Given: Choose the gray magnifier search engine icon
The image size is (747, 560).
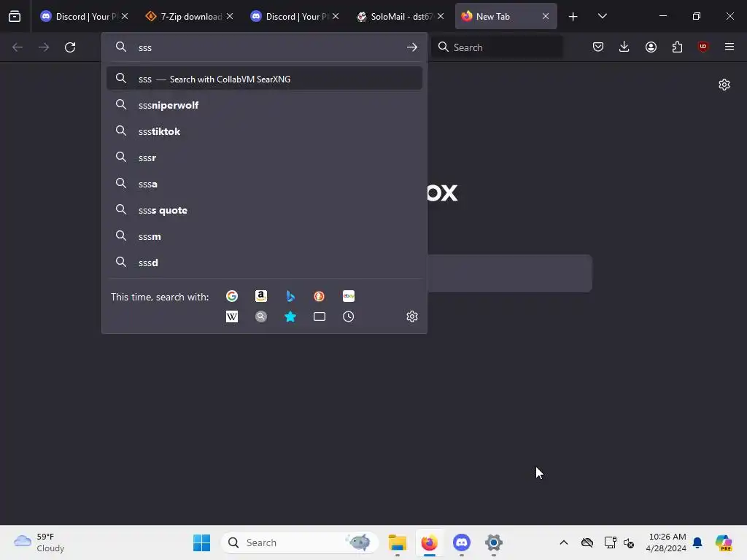Looking at the screenshot, I should coord(261,316).
